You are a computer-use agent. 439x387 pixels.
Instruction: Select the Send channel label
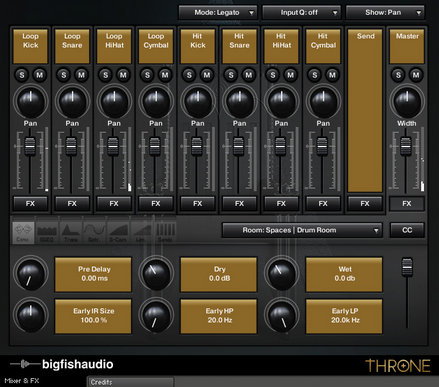(x=365, y=110)
